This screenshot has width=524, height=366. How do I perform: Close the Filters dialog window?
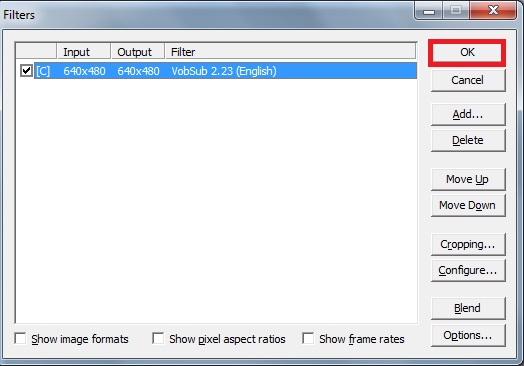(x=493, y=10)
